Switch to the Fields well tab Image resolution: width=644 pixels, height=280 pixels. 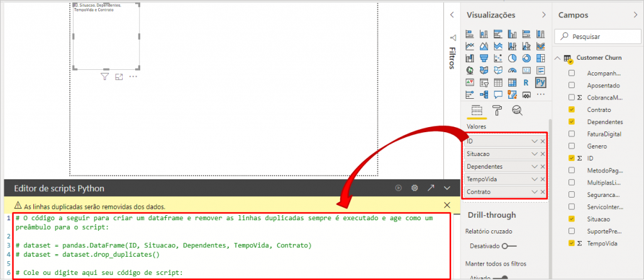(x=477, y=111)
